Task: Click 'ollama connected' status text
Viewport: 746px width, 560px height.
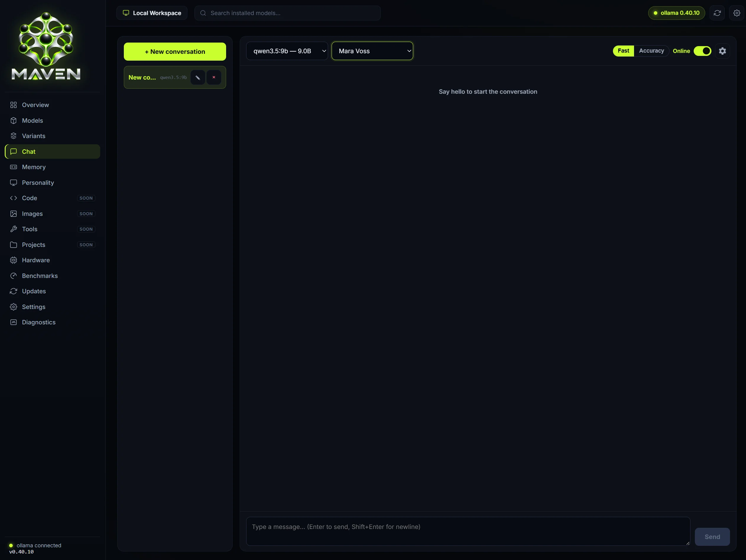Action: click(x=39, y=546)
